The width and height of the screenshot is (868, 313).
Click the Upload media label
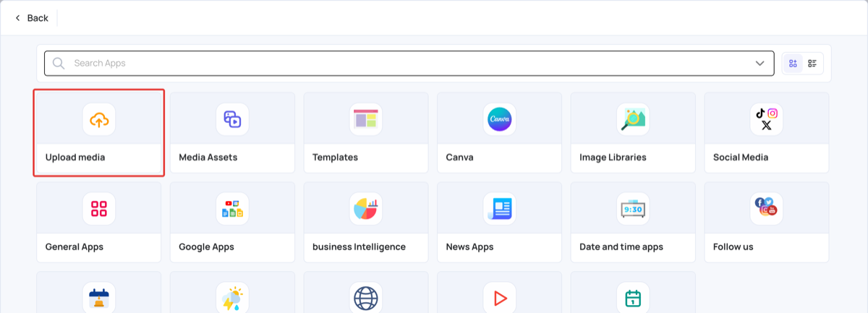click(x=75, y=157)
